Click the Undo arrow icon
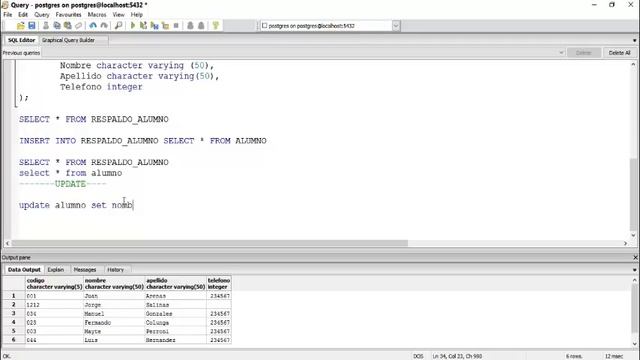 point(93,26)
